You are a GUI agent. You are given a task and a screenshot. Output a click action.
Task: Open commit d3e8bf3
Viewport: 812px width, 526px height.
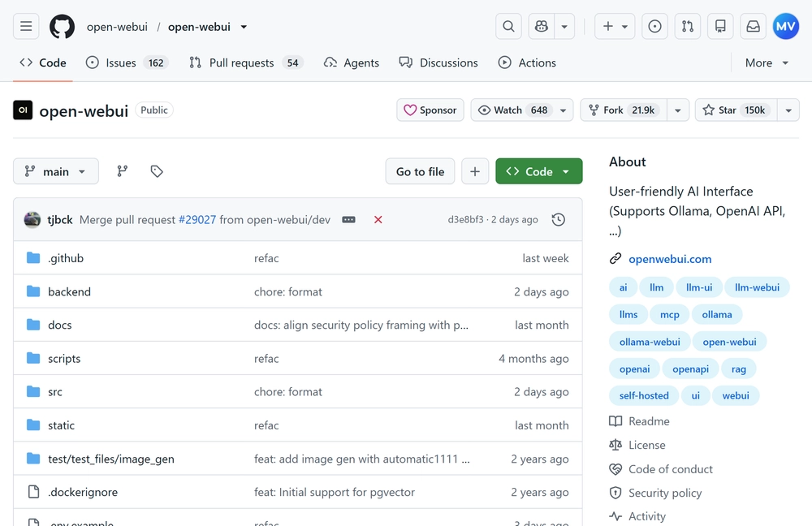465,220
